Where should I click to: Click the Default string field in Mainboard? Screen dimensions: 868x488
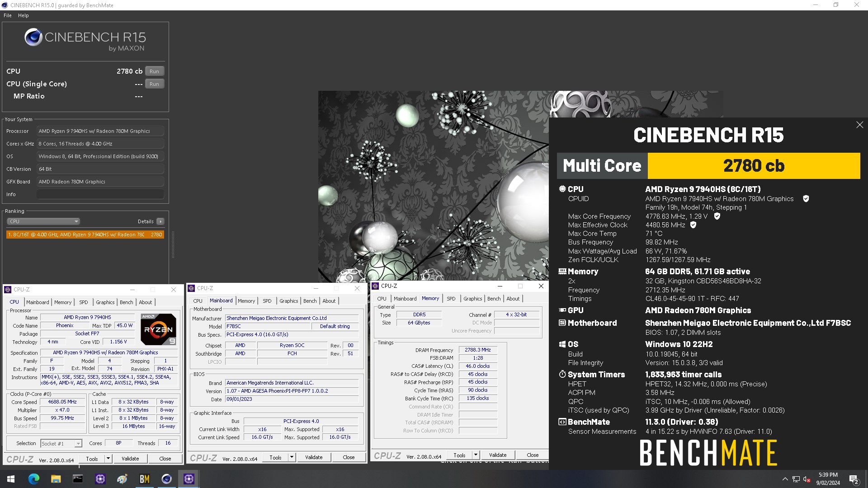pos(335,326)
